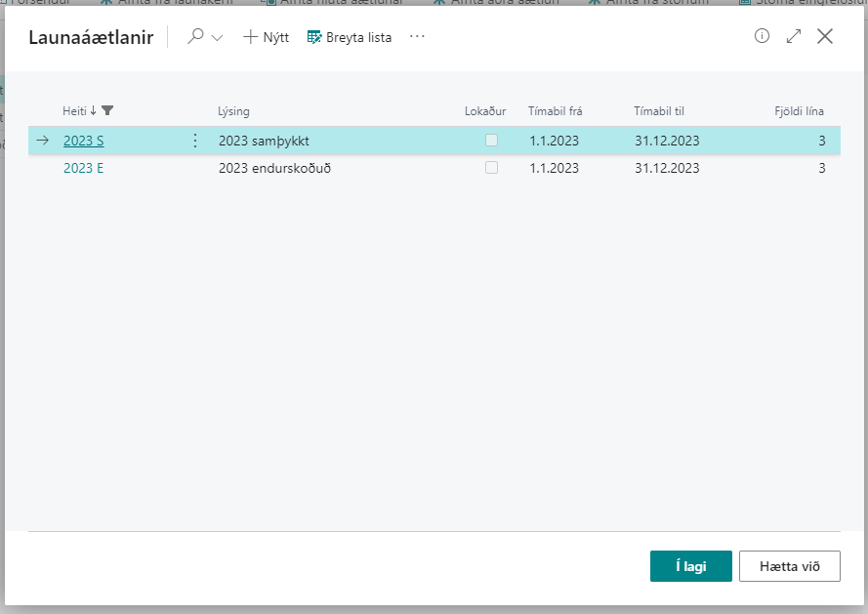This screenshot has width=868, height=614.
Task: Show the page information icon
Action: coord(763,36)
